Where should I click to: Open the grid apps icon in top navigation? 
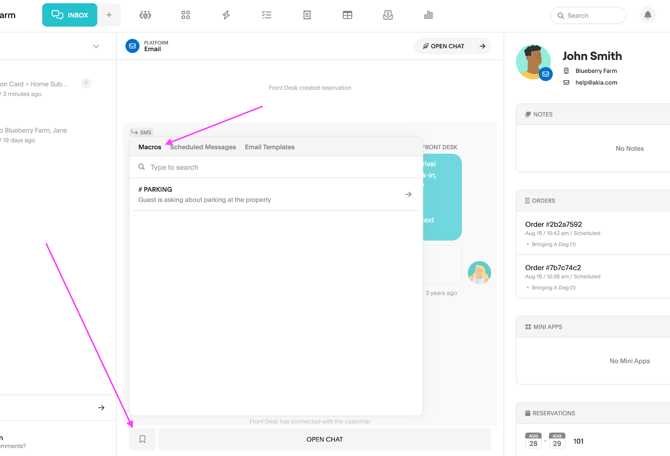pyautogui.click(x=185, y=15)
